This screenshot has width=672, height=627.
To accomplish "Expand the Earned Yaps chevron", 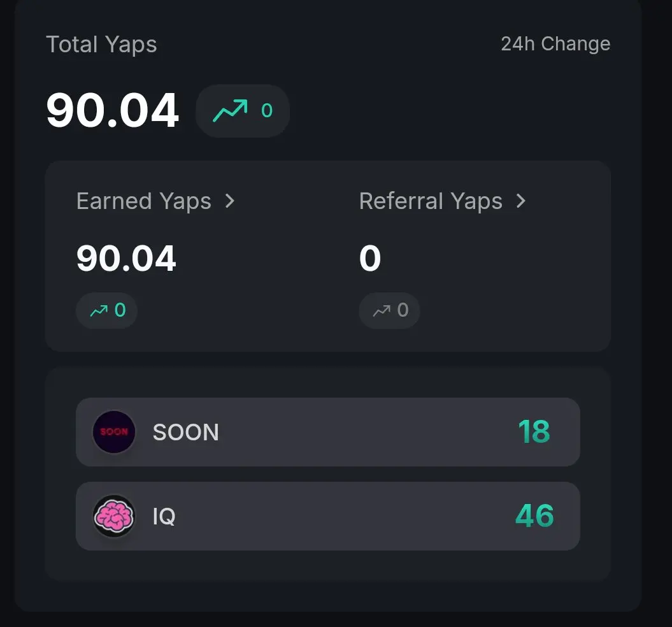I will (230, 201).
